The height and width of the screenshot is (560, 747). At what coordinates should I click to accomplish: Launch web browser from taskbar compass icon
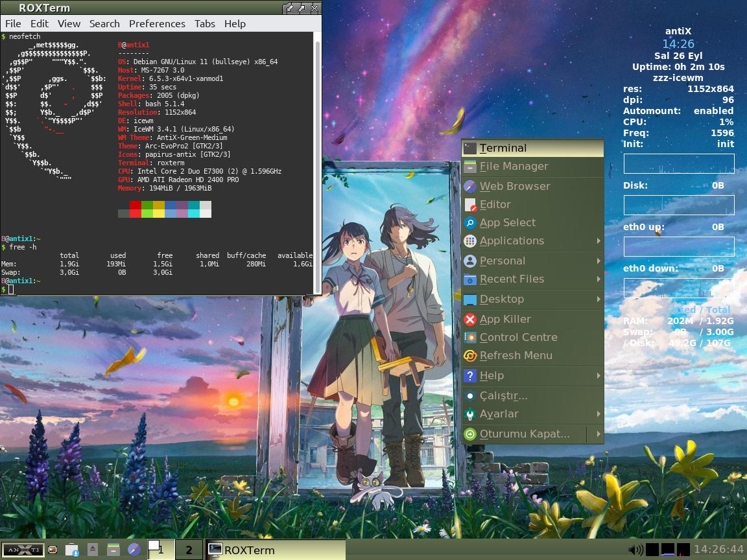tap(134, 550)
